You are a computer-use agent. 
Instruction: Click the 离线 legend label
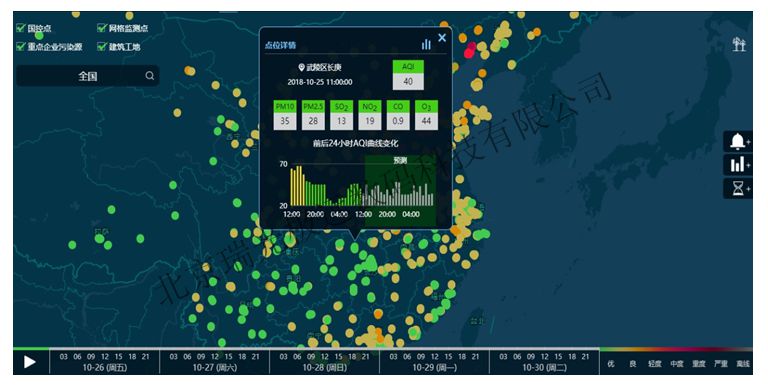coord(743,364)
